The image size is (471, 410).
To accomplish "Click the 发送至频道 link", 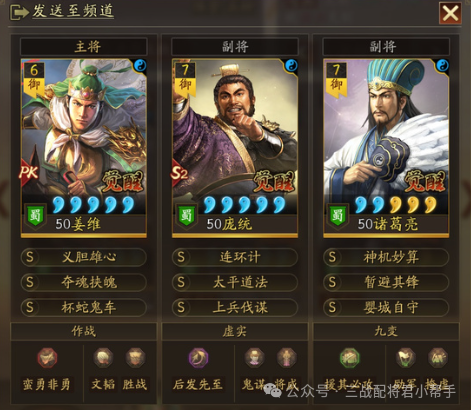I will [x=73, y=11].
